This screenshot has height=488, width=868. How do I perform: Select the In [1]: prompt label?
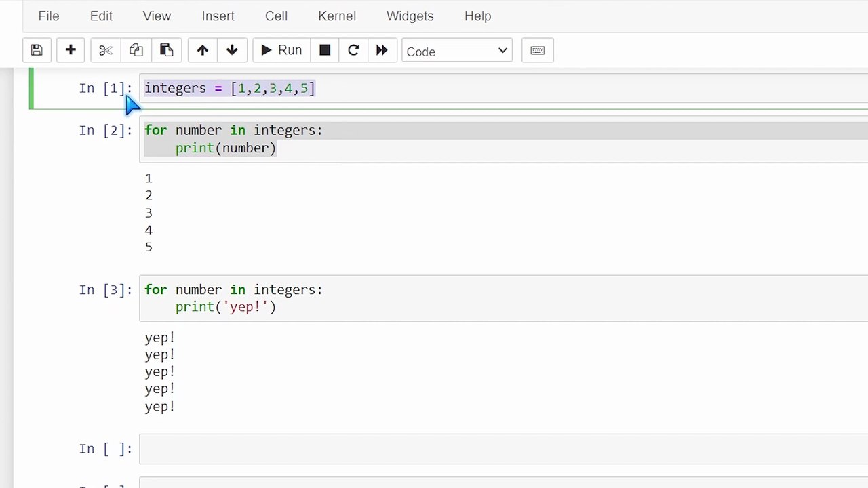tap(106, 88)
